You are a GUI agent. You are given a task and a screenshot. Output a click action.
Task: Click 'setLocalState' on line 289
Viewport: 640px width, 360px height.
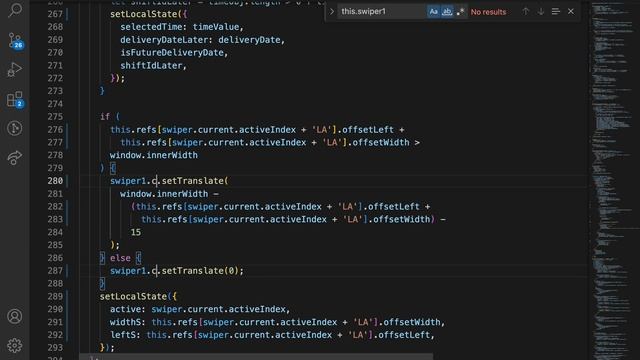click(133, 296)
